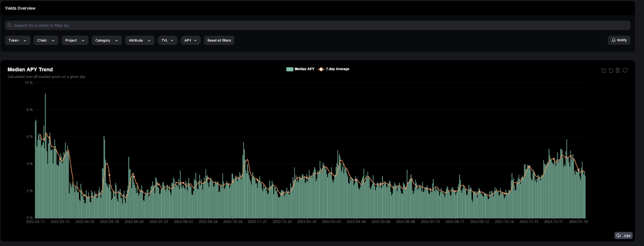
Task: Click the chart restore refresh icon
Action: point(625,70)
